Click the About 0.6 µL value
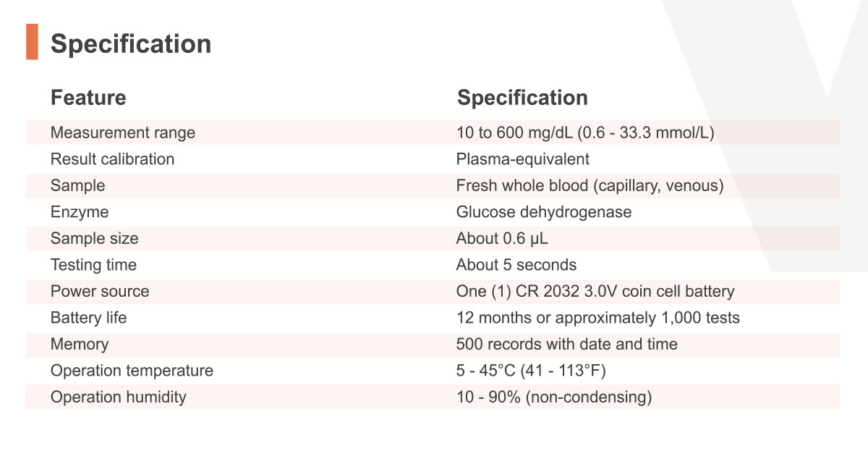The width and height of the screenshot is (868, 459). [x=497, y=239]
